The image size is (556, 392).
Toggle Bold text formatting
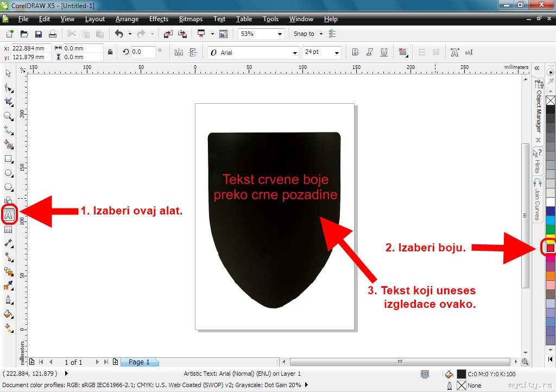coord(355,52)
